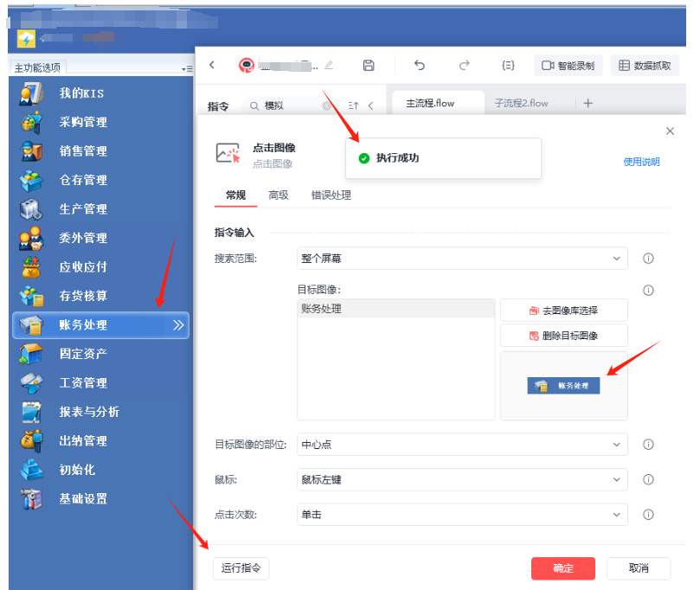Open the 主功能选项 menu arrow

coord(187,68)
